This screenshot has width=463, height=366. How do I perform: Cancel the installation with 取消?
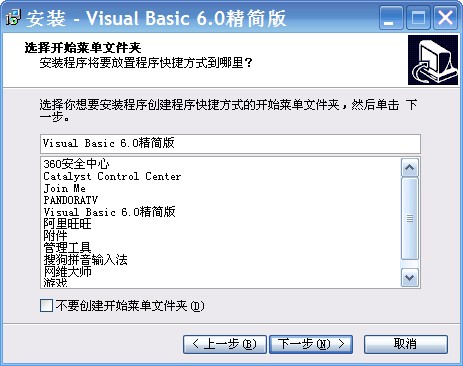point(406,344)
